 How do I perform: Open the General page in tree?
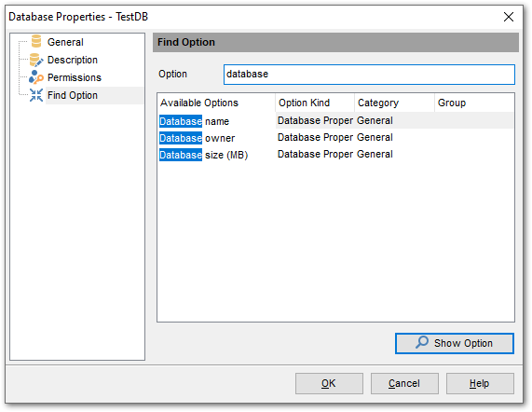click(65, 42)
